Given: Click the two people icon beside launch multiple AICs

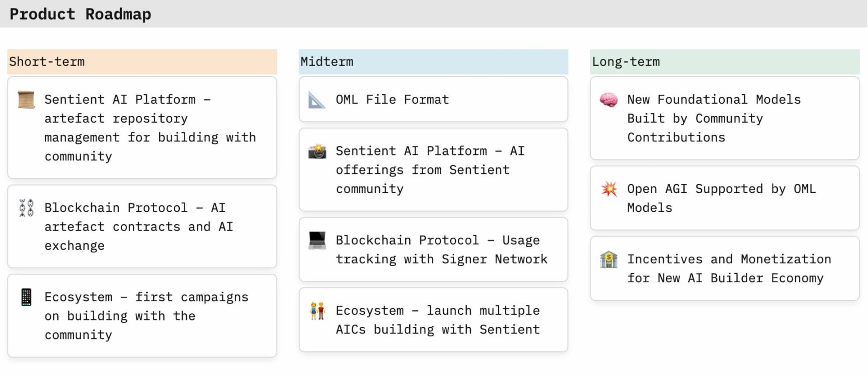Looking at the screenshot, I should tap(318, 311).
